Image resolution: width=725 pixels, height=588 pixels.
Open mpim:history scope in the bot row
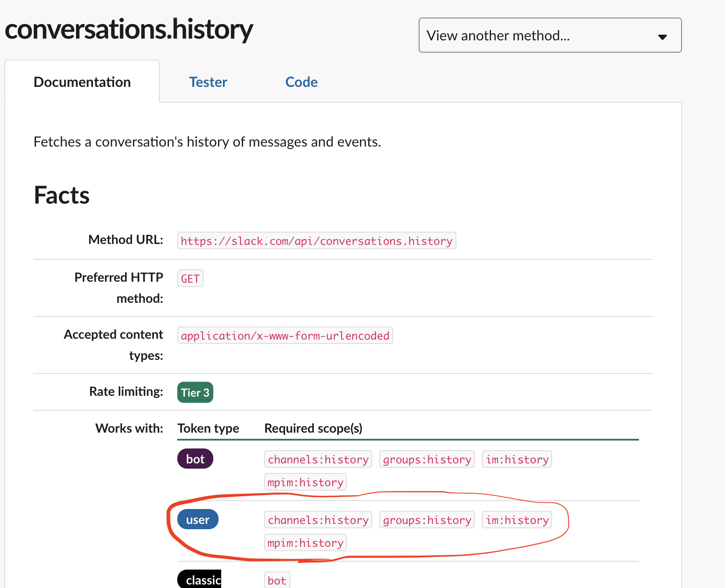coord(305,482)
